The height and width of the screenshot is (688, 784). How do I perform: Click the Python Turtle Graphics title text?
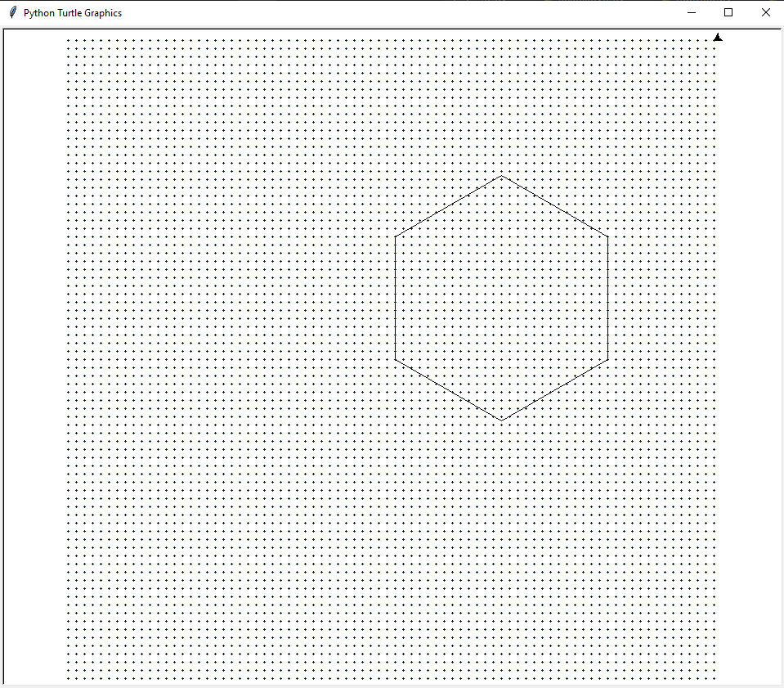tap(73, 13)
